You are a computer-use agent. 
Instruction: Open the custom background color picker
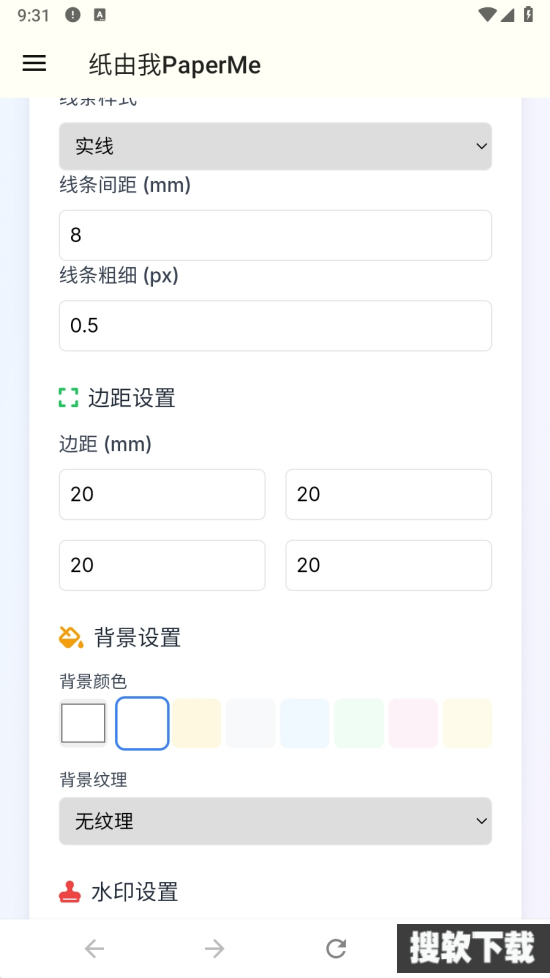coord(83,723)
